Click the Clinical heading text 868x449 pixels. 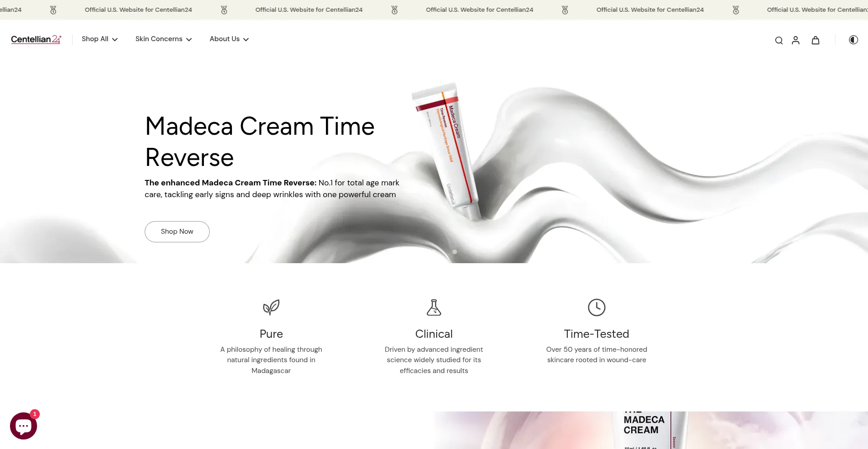[434, 334]
